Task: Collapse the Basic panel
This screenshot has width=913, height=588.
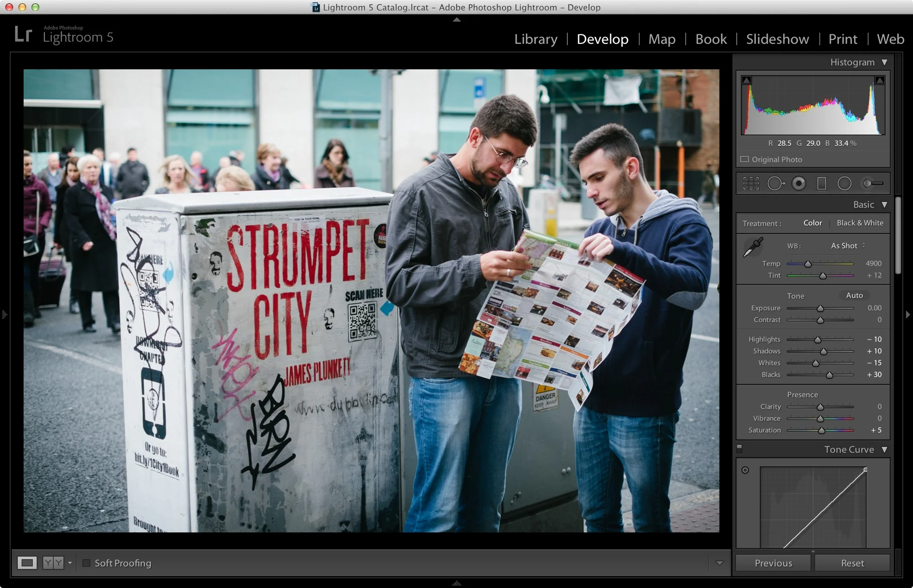Action: tap(885, 204)
